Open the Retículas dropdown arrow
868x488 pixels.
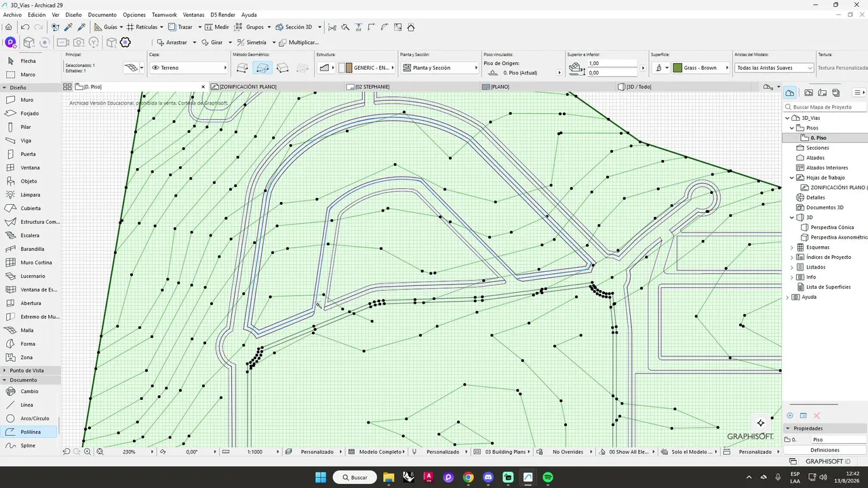pos(161,27)
